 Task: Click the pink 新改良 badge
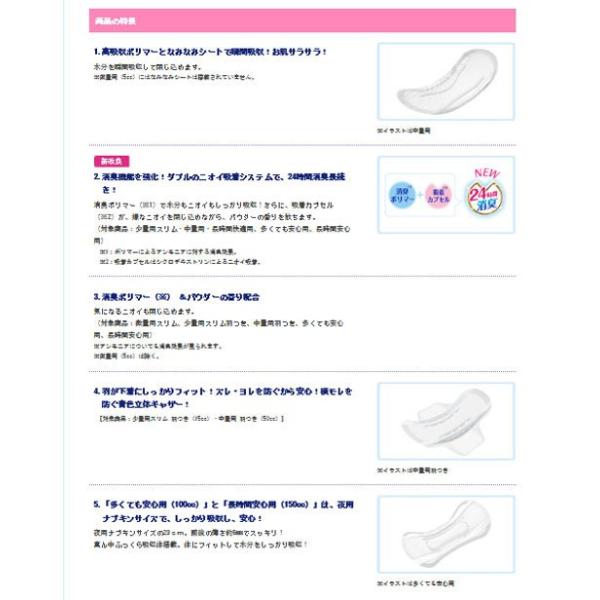111,161
